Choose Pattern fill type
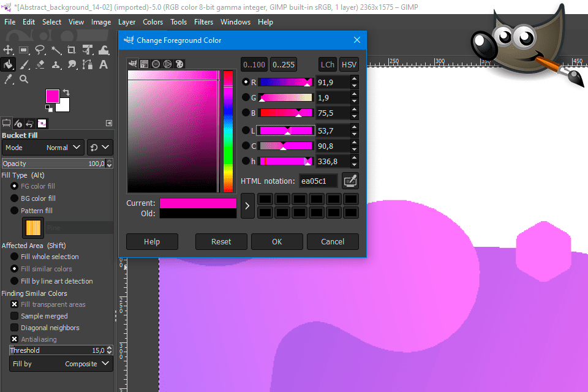588x392 pixels. pos(14,211)
